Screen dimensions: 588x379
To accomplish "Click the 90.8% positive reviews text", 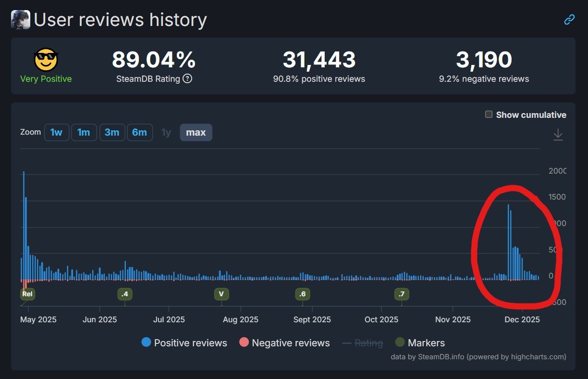I will pos(319,79).
